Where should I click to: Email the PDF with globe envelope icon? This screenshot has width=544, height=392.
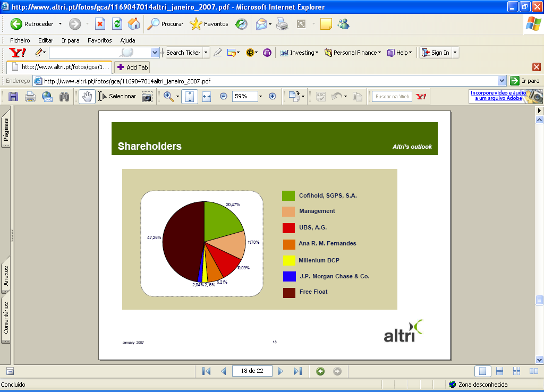[x=47, y=97]
